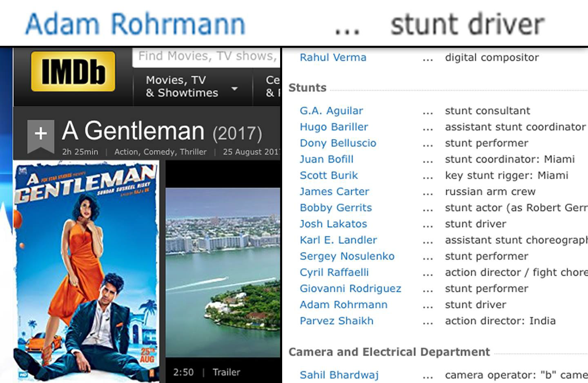Click 'key stunt rigger: Miami' text
The height and width of the screenshot is (383, 588).
[x=506, y=175]
